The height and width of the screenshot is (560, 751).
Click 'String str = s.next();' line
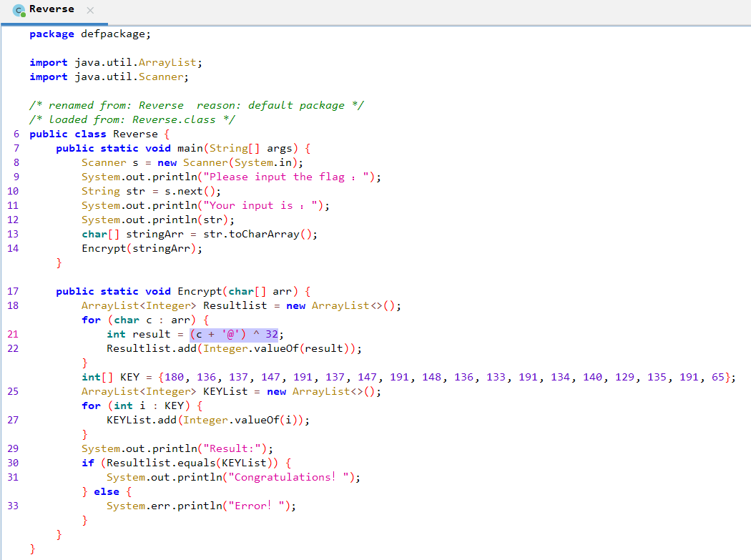coord(152,191)
